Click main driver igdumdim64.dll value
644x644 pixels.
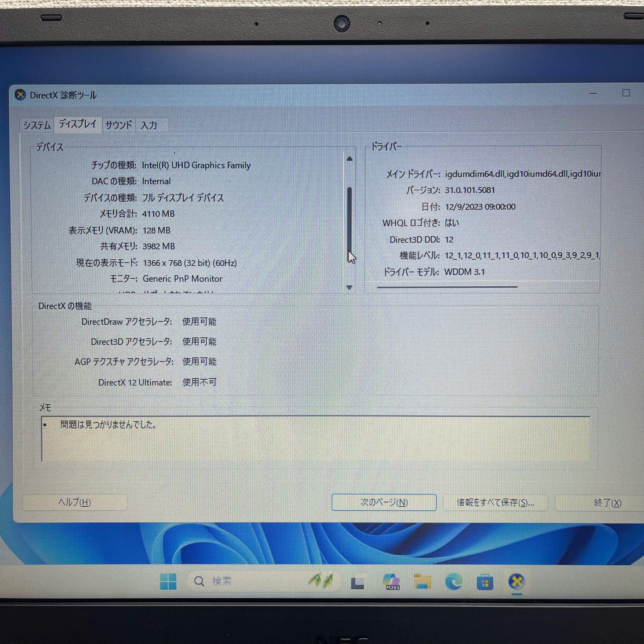[523, 174]
